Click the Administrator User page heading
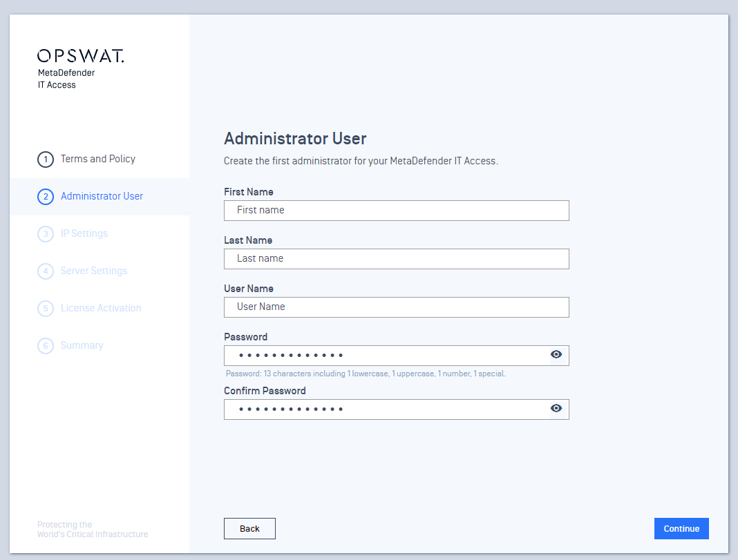This screenshot has height=560, width=738. 295,139
